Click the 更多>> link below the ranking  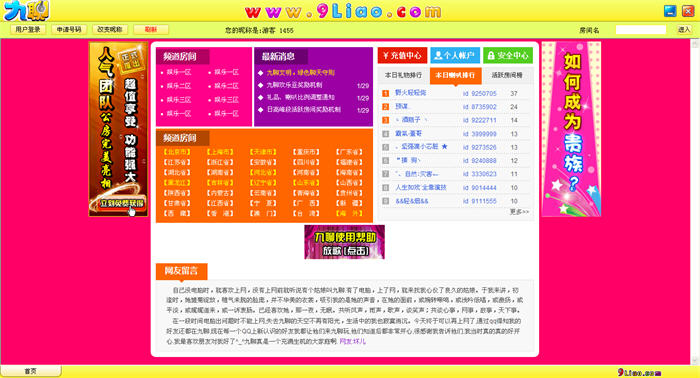(x=519, y=212)
